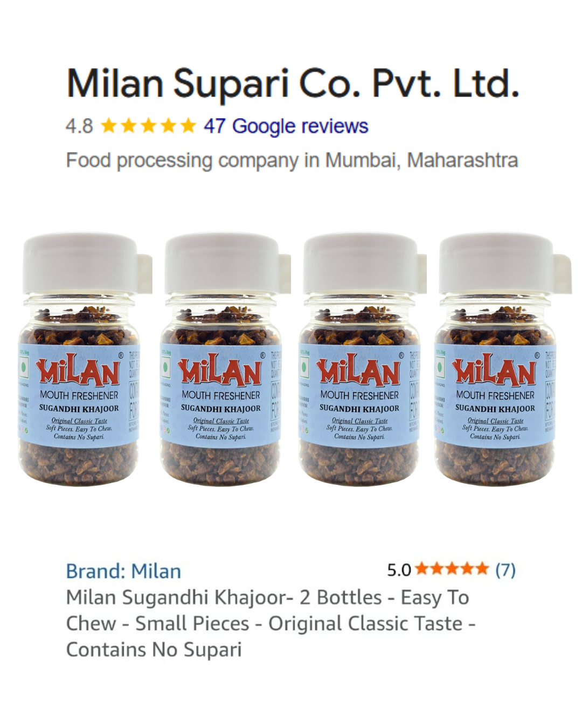Viewport: 582px width, 728px height.
Task: Click the 5.0 rating number
Action: 399,569
